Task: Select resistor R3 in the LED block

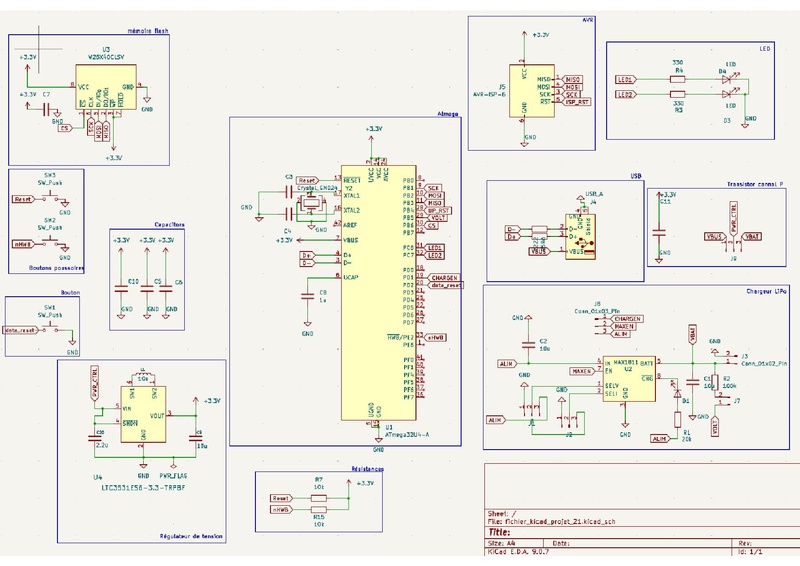Action: coord(677,94)
